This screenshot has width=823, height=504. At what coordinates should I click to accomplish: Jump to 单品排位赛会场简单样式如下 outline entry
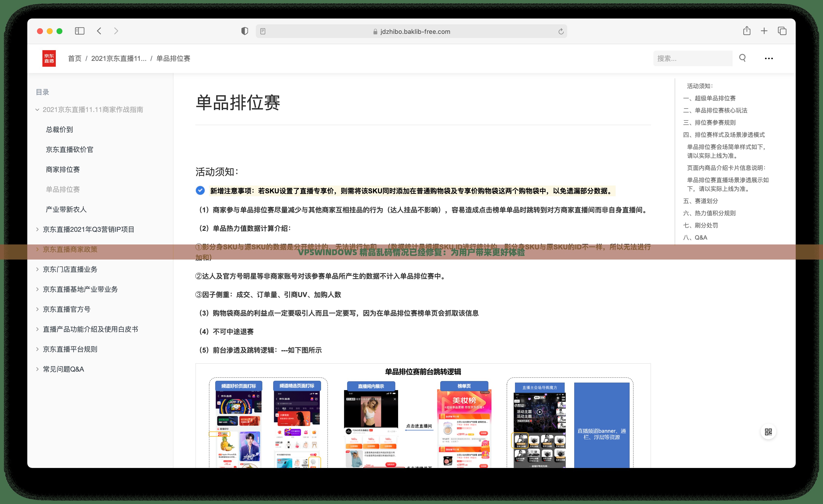[726, 151]
